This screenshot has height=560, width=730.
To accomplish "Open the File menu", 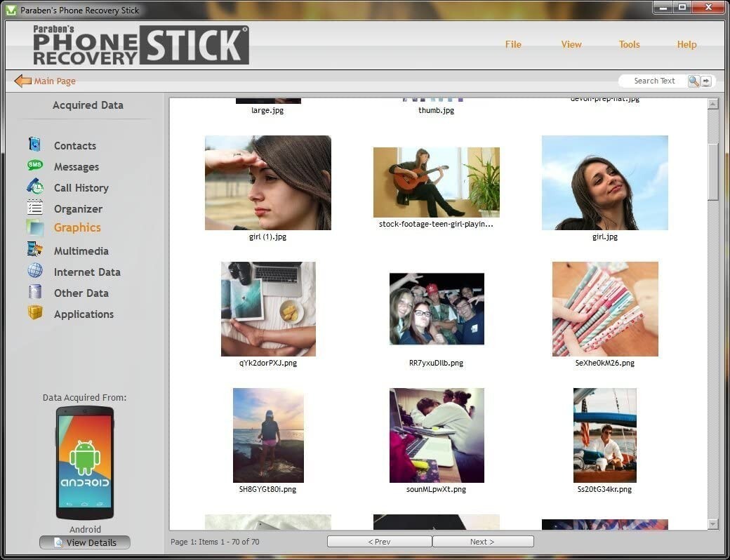I will [x=513, y=44].
